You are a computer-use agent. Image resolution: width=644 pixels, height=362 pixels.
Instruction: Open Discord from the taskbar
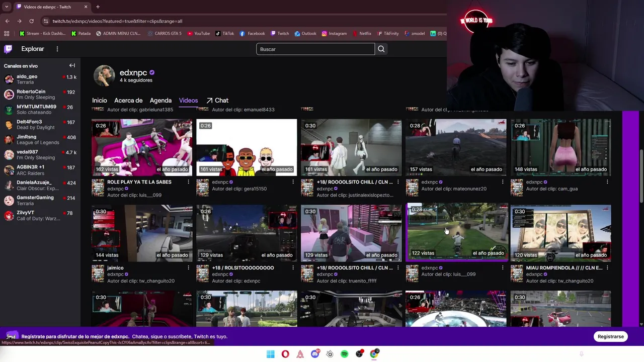pyautogui.click(x=315, y=354)
